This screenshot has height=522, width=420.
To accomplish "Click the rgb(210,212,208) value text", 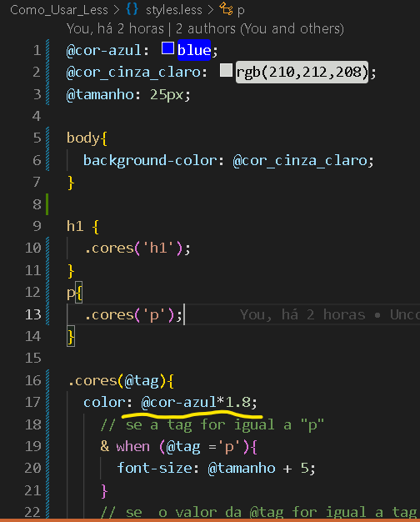I will click(302, 72).
